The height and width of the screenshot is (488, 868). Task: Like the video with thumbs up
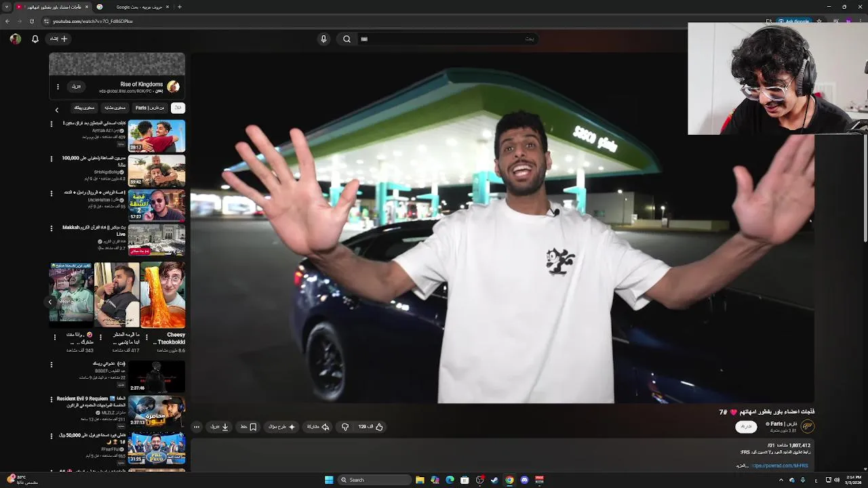tap(371, 427)
